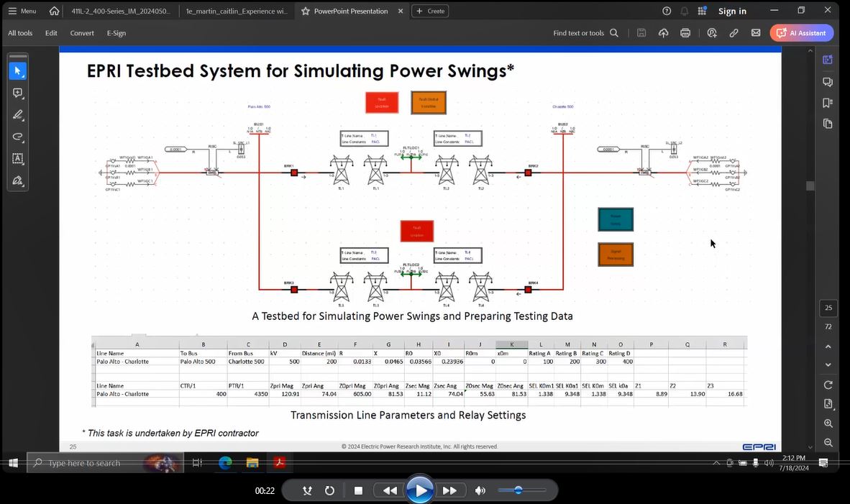Select the arrow selection tool
The image size is (850, 504).
click(18, 71)
